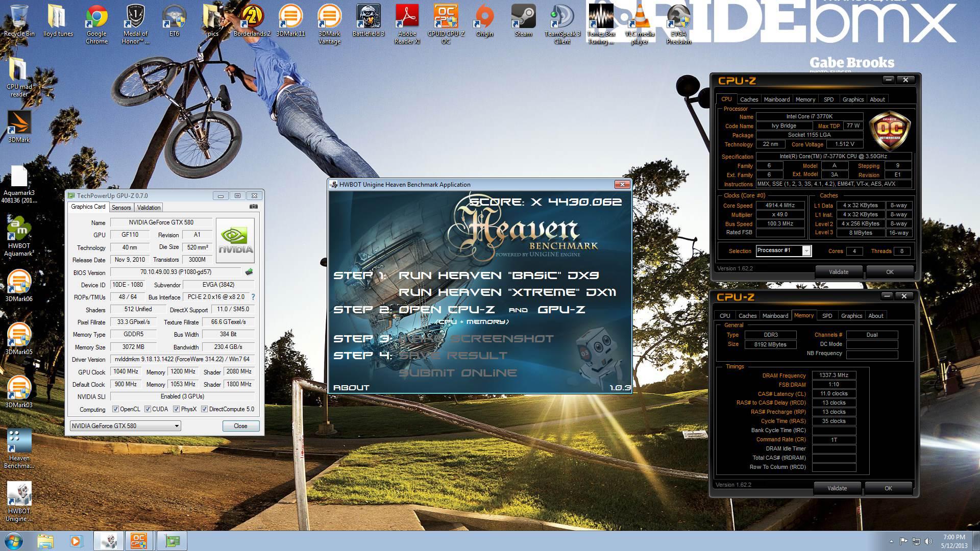Viewport: 980px width, 551px height.
Task: Click the volume speaker icon in the tray
Action: (x=928, y=541)
